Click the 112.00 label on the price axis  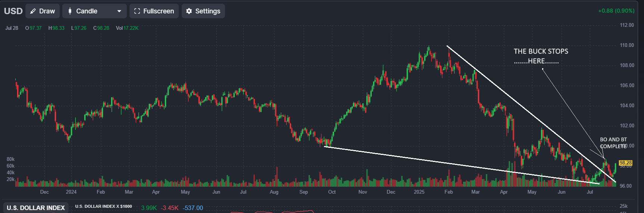[626, 25]
